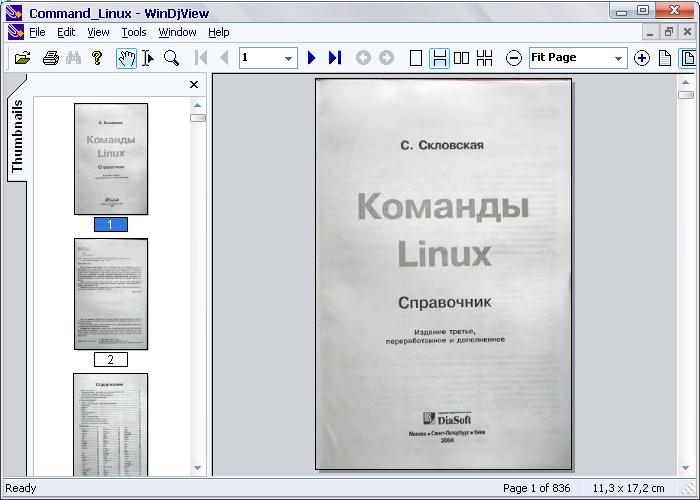Click the 'Page 1 of 836' status text
Image resolution: width=700 pixels, height=500 pixels.
(536, 488)
